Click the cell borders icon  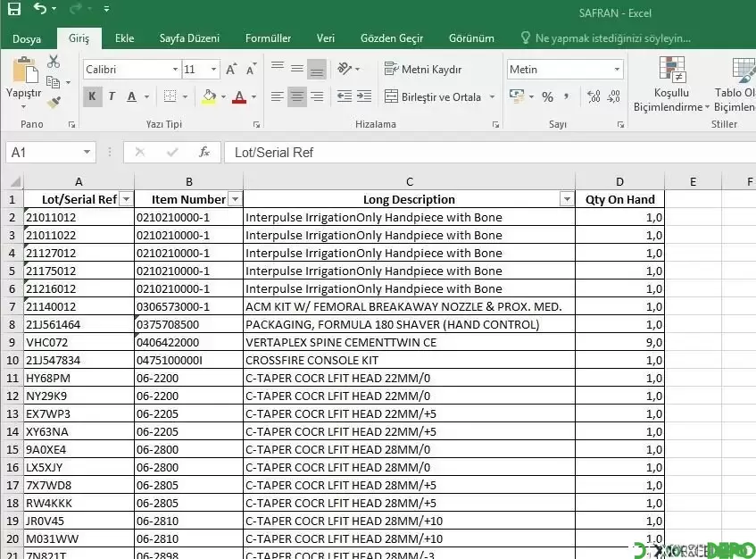click(x=170, y=96)
